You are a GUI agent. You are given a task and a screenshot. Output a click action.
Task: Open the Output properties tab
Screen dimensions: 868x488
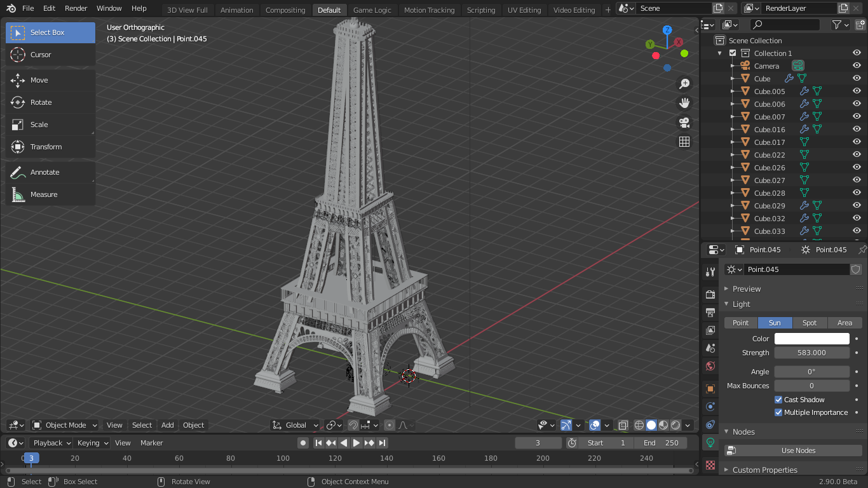tap(710, 312)
